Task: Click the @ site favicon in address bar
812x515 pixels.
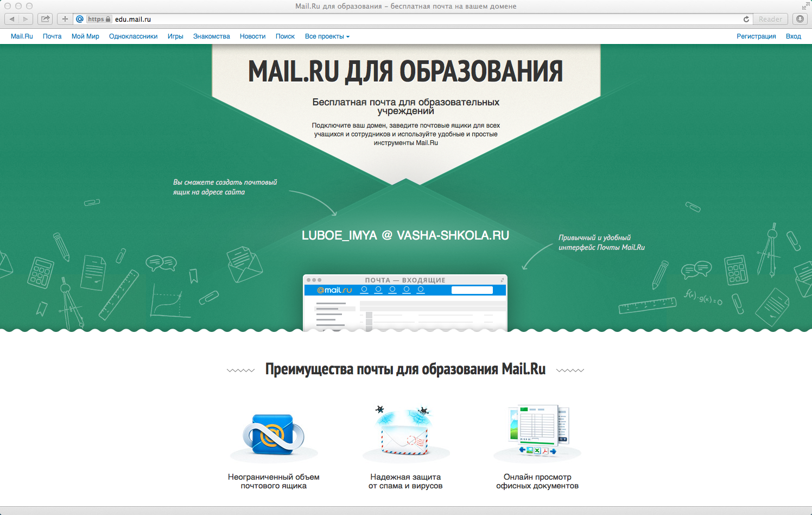Action: (x=80, y=19)
